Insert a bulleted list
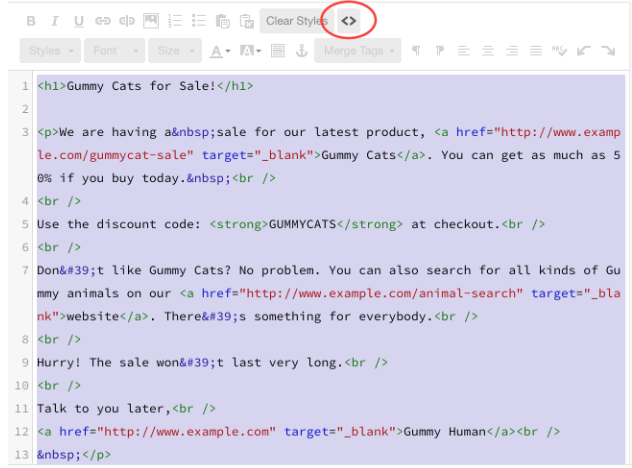632x468 pixels. (199, 21)
